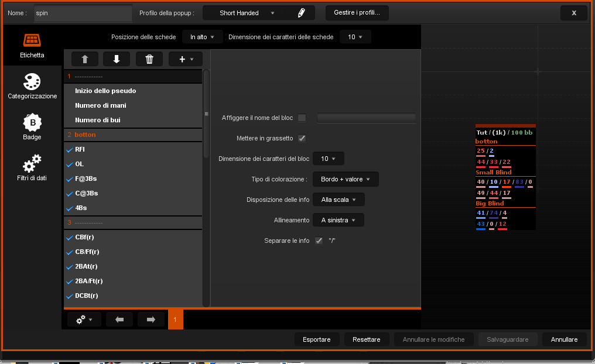Click the Salvaguardare button
The width and height of the screenshot is (595, 364).
pos(507,339)
